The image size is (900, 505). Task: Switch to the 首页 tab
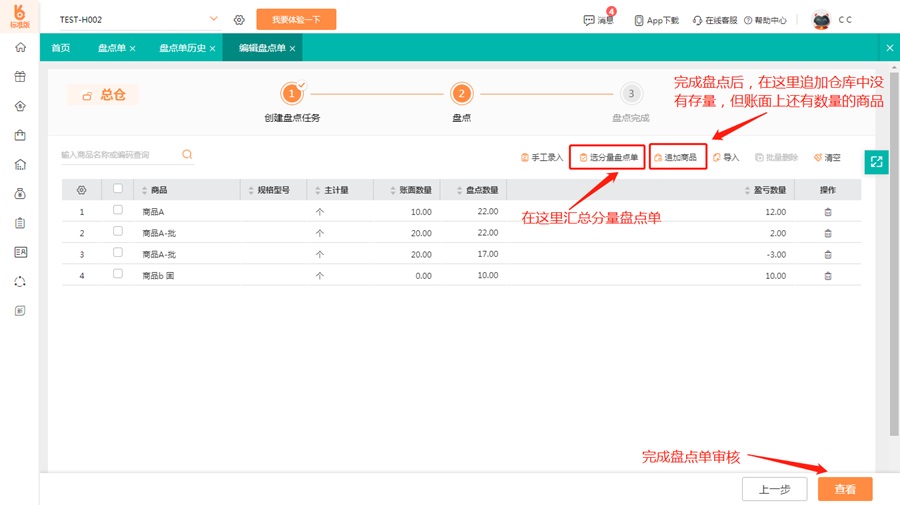click(60, 48)
